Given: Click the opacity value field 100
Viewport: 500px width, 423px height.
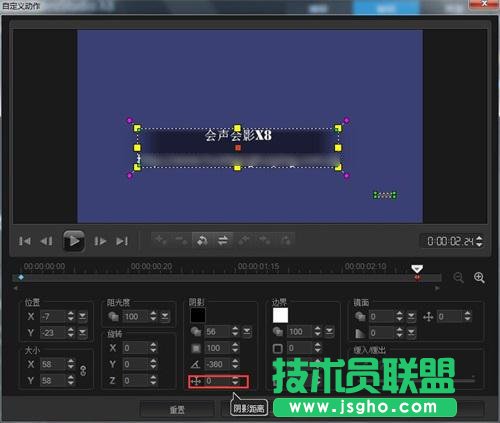Looking at the screenshot, I should (x=136, y=316).
